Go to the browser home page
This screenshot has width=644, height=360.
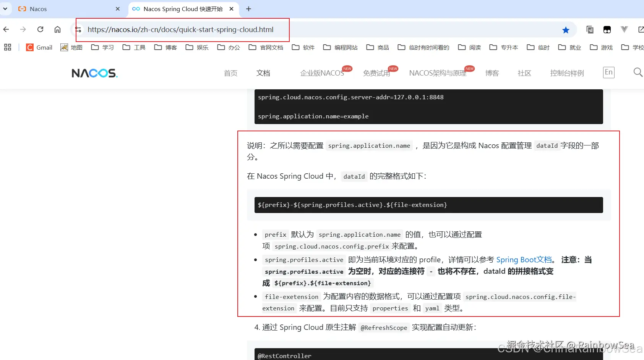click(x=57, y=29)
